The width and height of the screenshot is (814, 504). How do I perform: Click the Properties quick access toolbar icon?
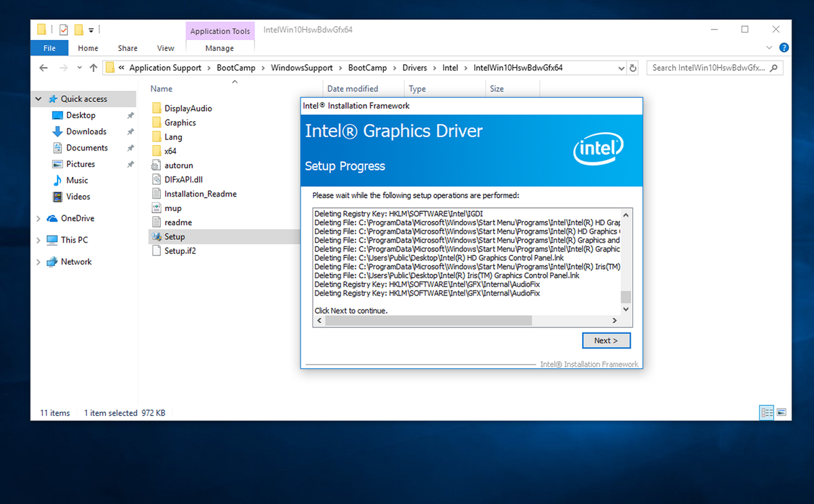[x=63, y=30]
